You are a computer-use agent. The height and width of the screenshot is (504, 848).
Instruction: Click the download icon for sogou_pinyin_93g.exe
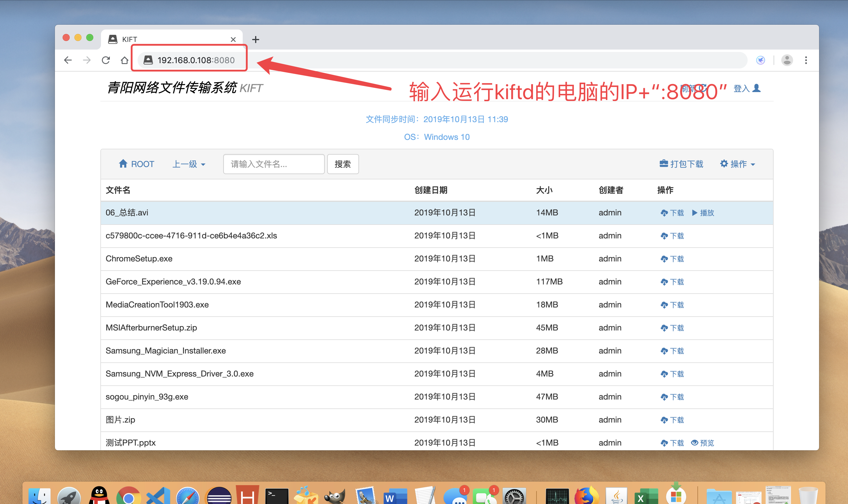click(x=665, y=397)
